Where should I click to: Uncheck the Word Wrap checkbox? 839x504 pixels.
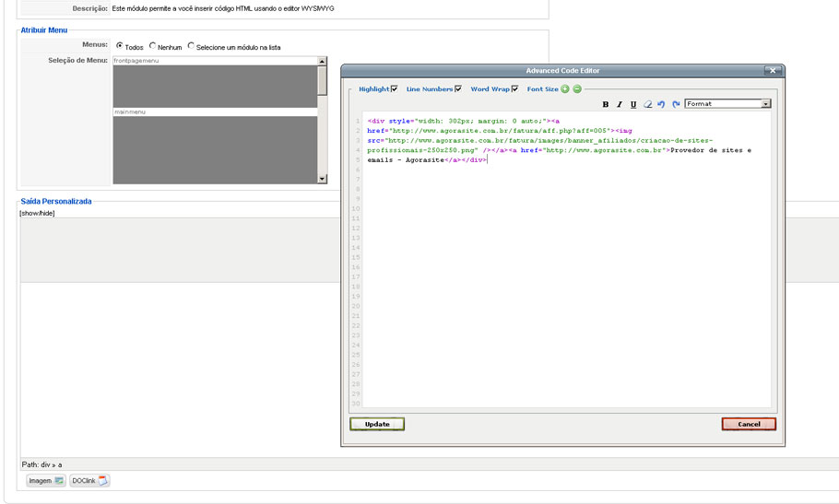pos(514,88)
